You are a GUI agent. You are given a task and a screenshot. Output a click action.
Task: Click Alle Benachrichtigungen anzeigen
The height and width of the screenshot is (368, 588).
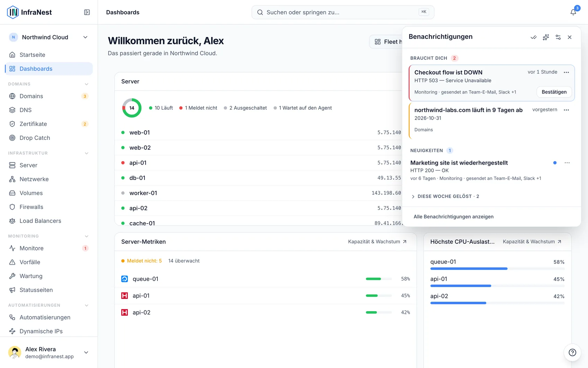[454, 217]
